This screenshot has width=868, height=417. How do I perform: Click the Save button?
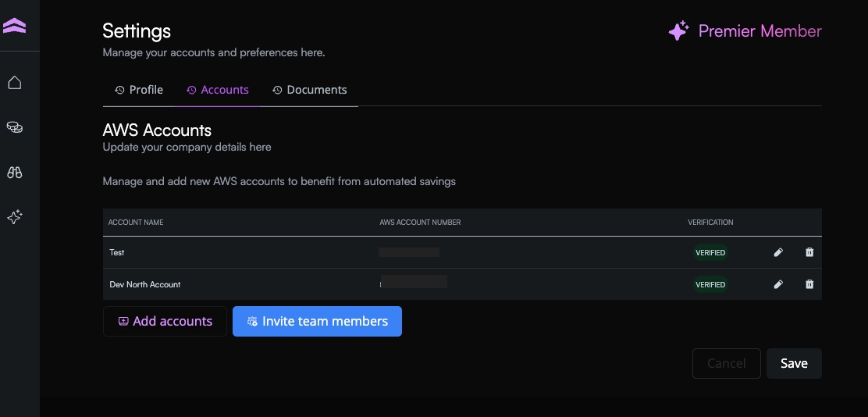click(x=794, y=363)
